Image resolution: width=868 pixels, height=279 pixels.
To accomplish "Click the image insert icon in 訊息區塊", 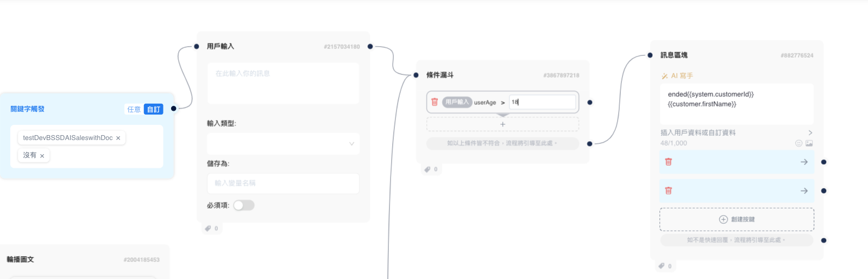I will [x=809, y=143].
